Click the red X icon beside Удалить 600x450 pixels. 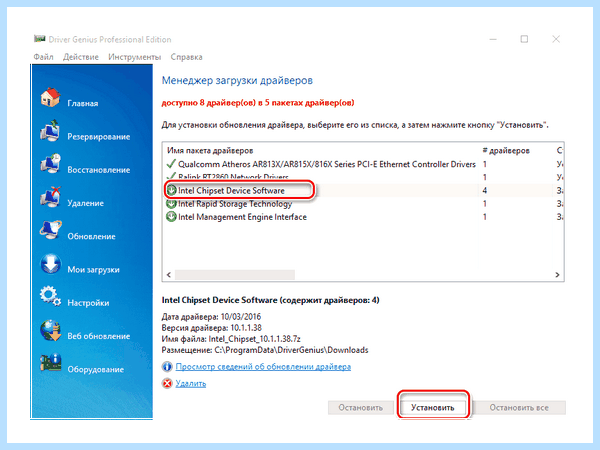tap(167, 383)
